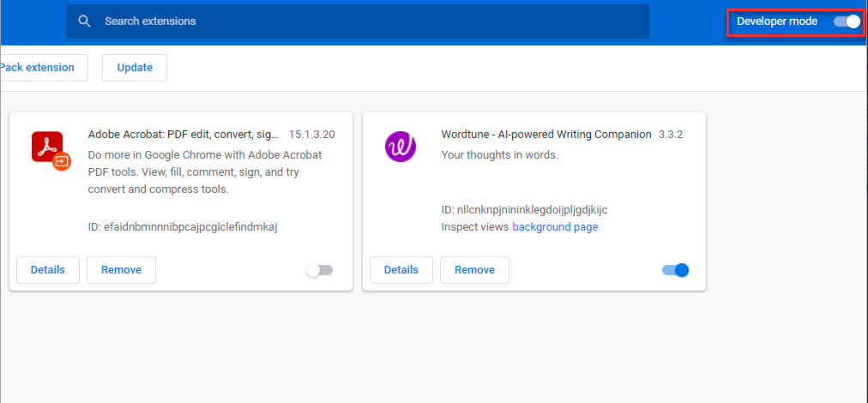Click the Adobe Acrobat extension icon

(51, 151)
